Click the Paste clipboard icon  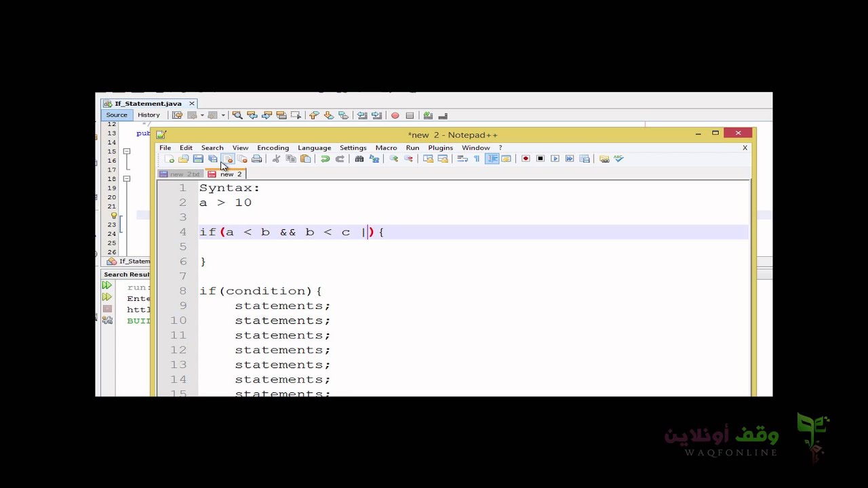tap(306, 159)
